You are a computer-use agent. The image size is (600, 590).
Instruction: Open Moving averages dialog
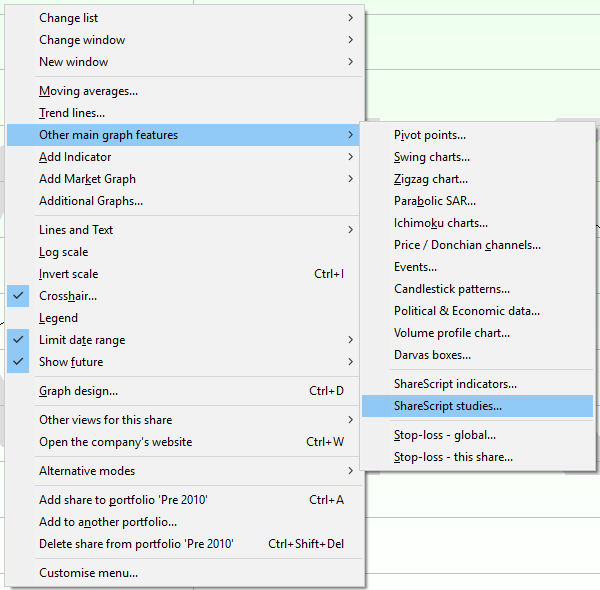coord(88,91)
